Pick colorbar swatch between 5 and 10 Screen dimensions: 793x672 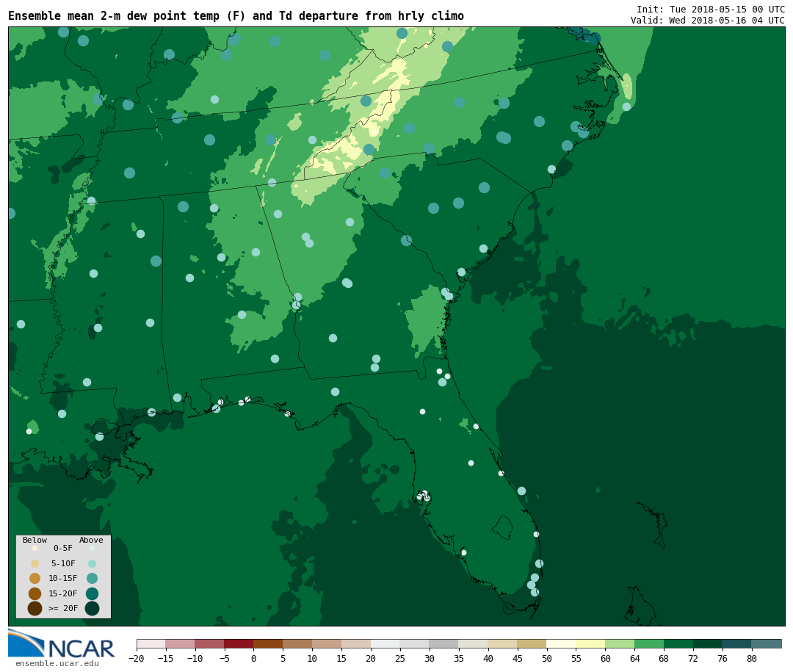tap(298, 643)
